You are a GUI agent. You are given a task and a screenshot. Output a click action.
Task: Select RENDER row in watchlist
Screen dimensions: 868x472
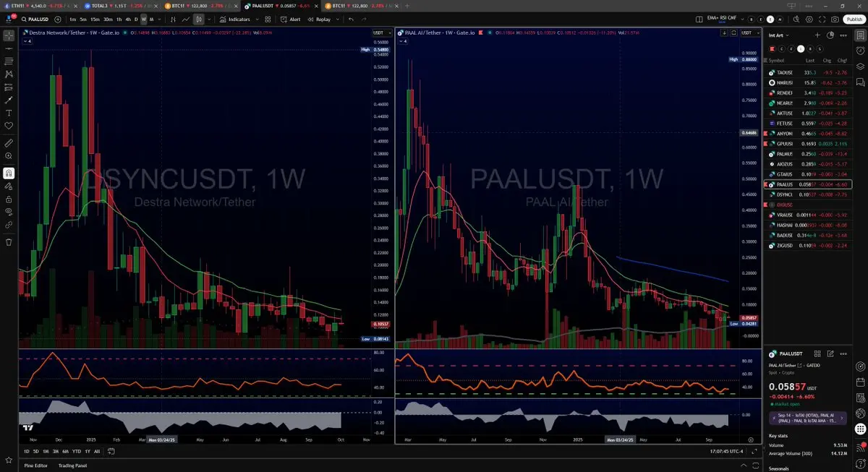[x=807, y=93]
